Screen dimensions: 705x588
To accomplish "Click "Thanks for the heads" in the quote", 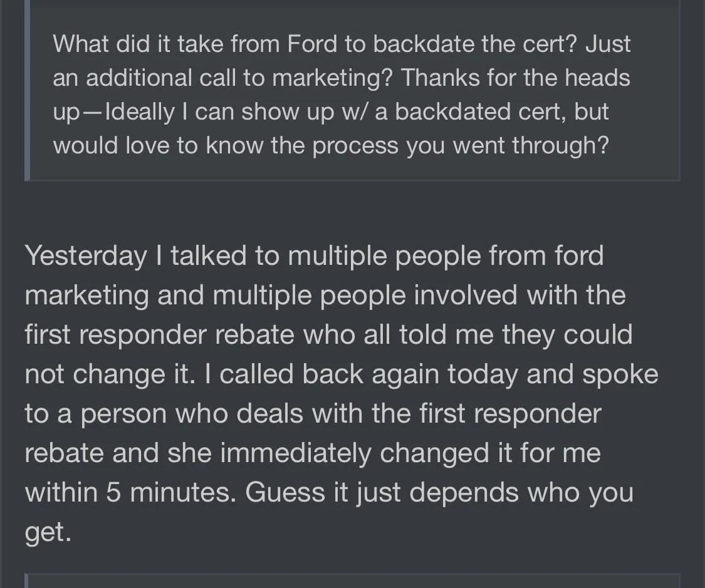I will tap(515, 78).
